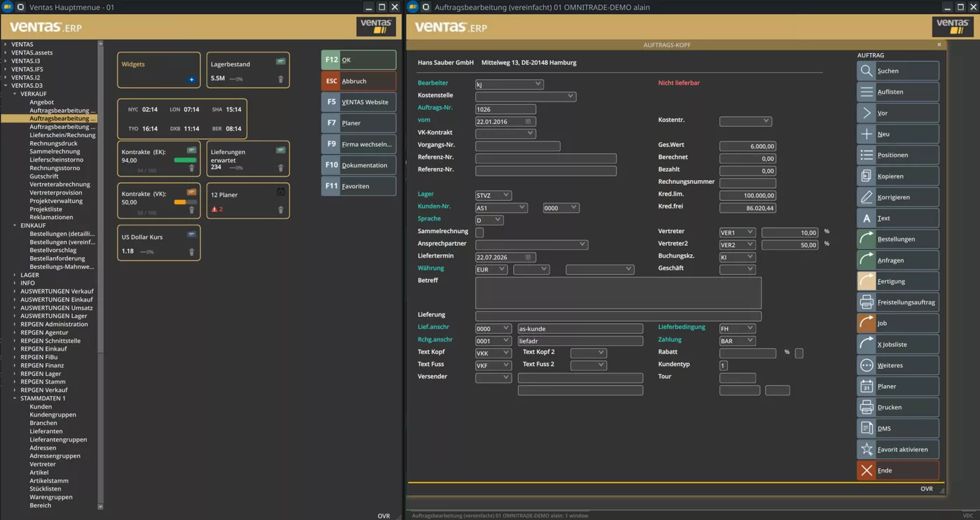The image size is (980, 520).
Task: Create new order with Neu plus button
Action: [x=897, y=134]
